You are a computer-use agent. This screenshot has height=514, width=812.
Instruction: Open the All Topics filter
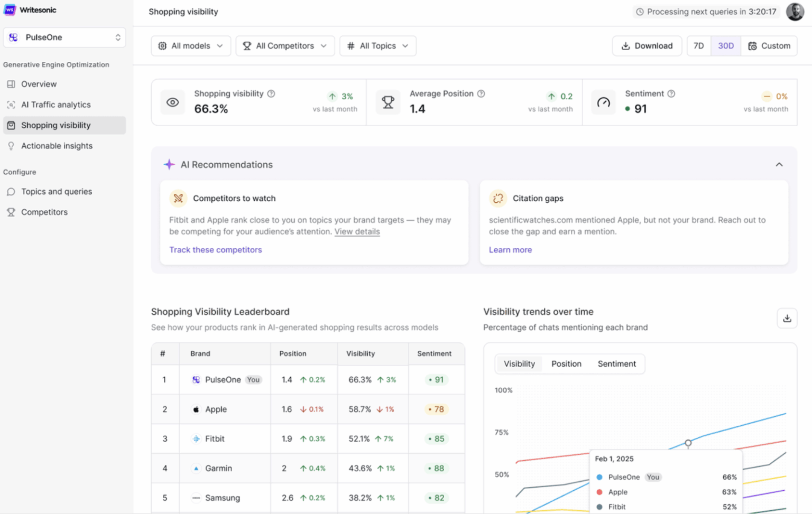[377, 46]
